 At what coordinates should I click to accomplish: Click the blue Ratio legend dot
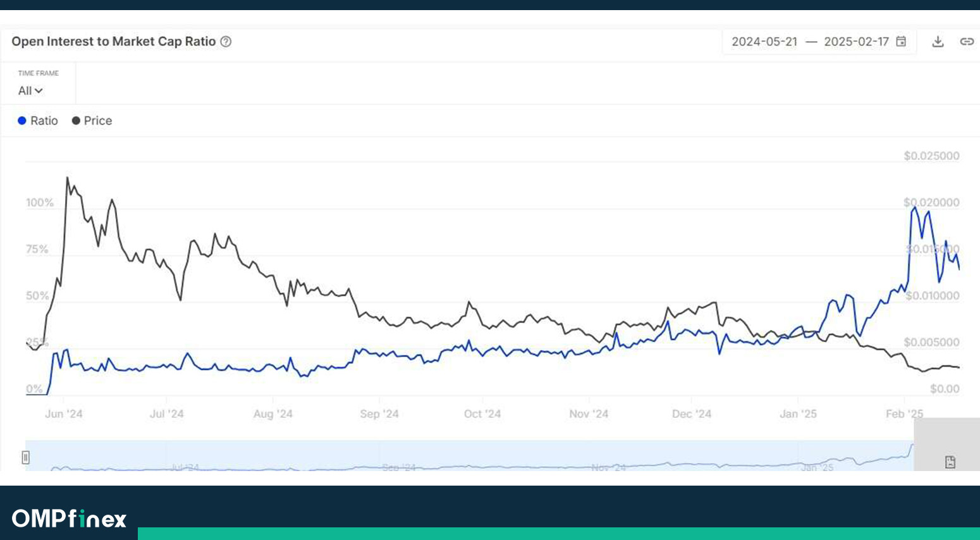coord(22,121)
